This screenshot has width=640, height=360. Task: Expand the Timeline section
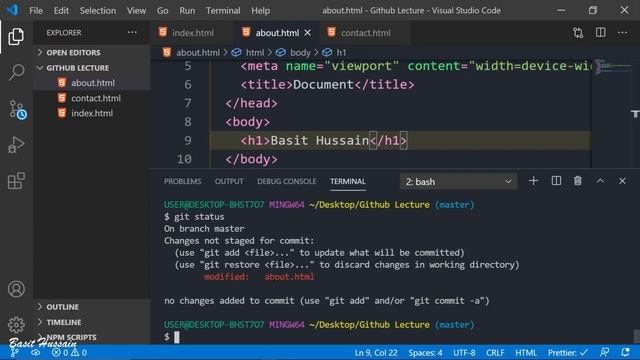click(92, 322)
